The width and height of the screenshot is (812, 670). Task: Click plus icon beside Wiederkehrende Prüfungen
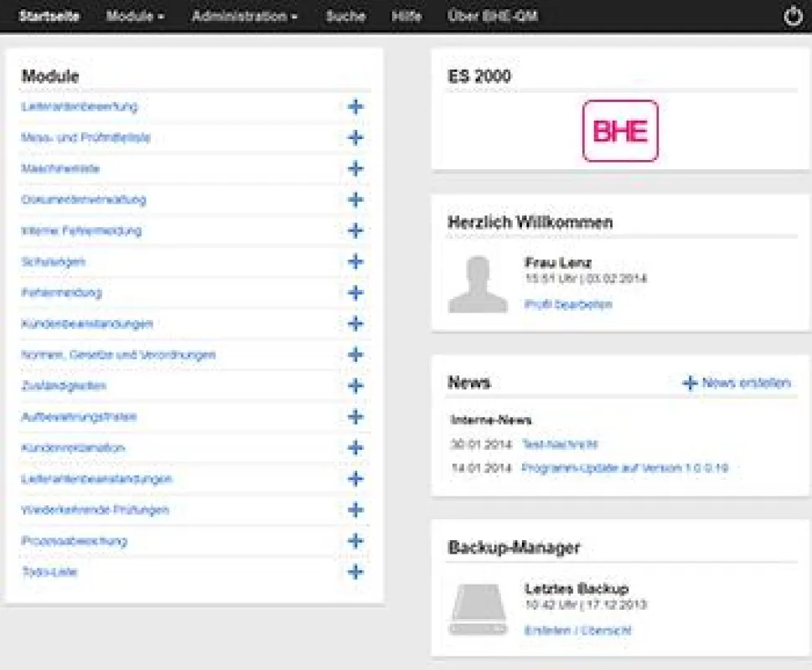355,510
